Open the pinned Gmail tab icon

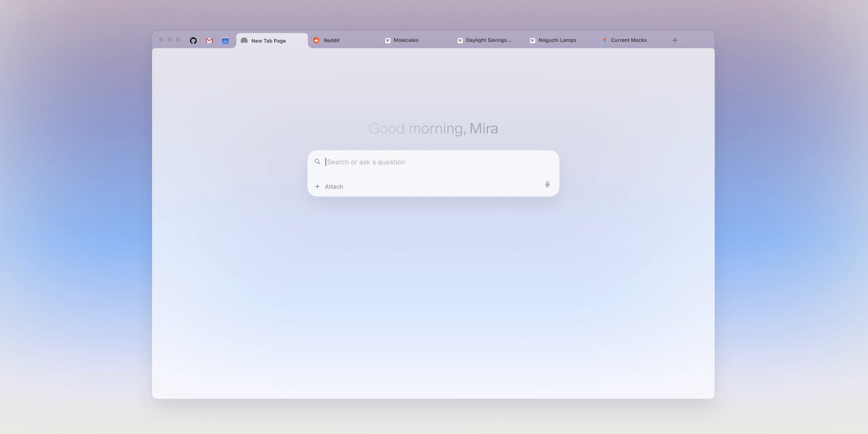209,41
